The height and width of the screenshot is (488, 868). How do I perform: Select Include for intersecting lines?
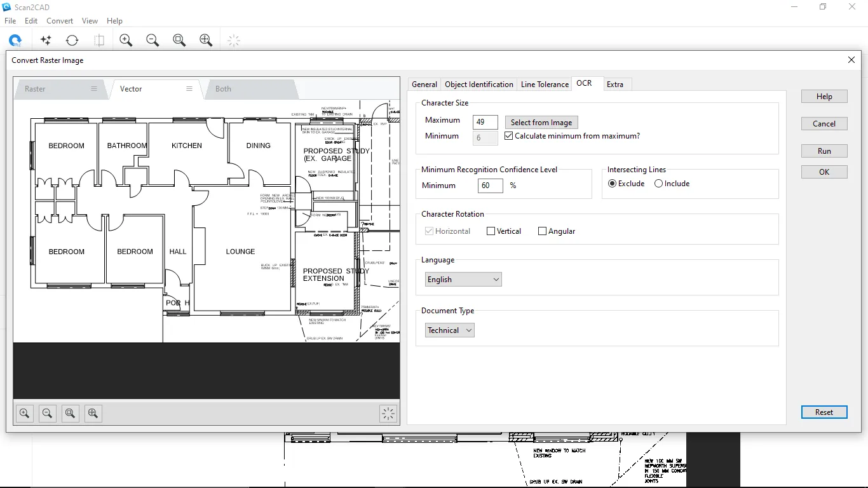pos(659,184)
